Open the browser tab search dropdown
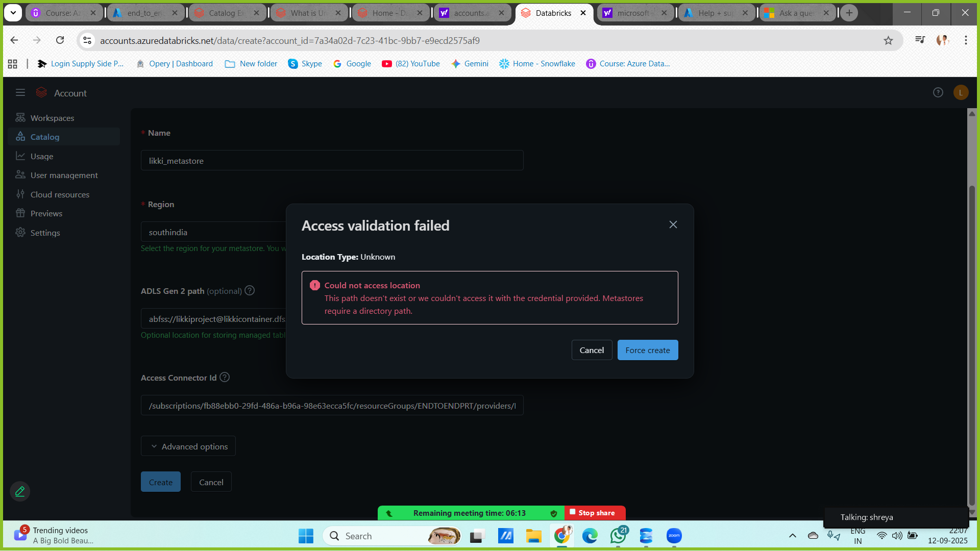This screenshot has width=980, height=551. point(13,13)
